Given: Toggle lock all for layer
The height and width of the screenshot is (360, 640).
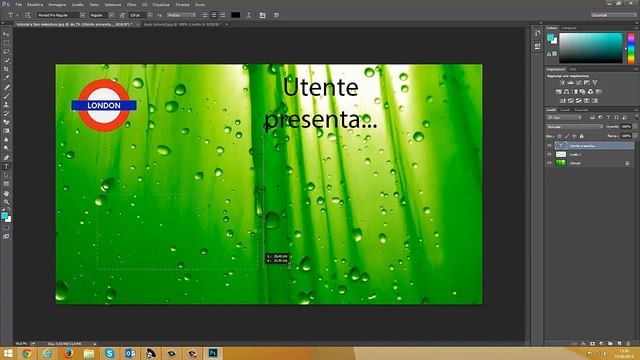Looking at the screenshot, I should pyautogui.click(x=582, y=136).
